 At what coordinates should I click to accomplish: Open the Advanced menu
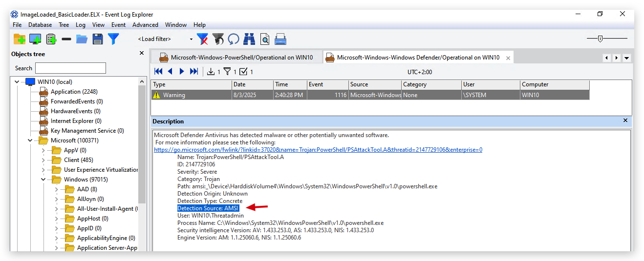pyautogui.click(x=145, y=25)
